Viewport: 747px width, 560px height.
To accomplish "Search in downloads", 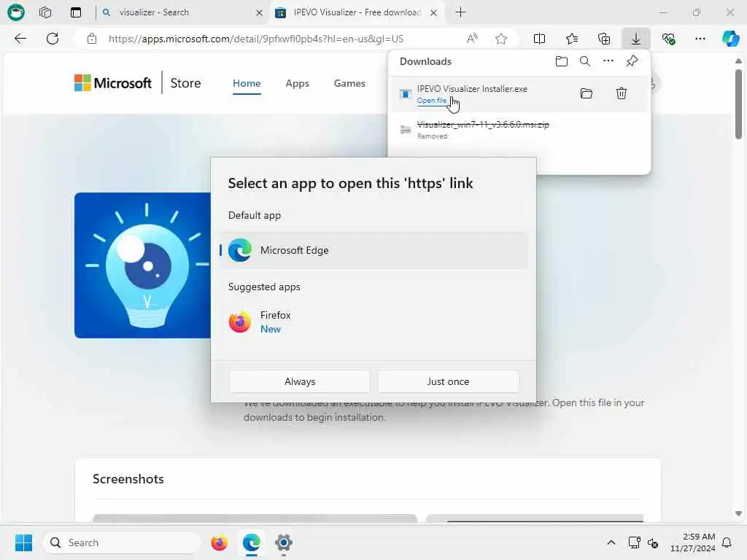I will (x=584, y=61).
